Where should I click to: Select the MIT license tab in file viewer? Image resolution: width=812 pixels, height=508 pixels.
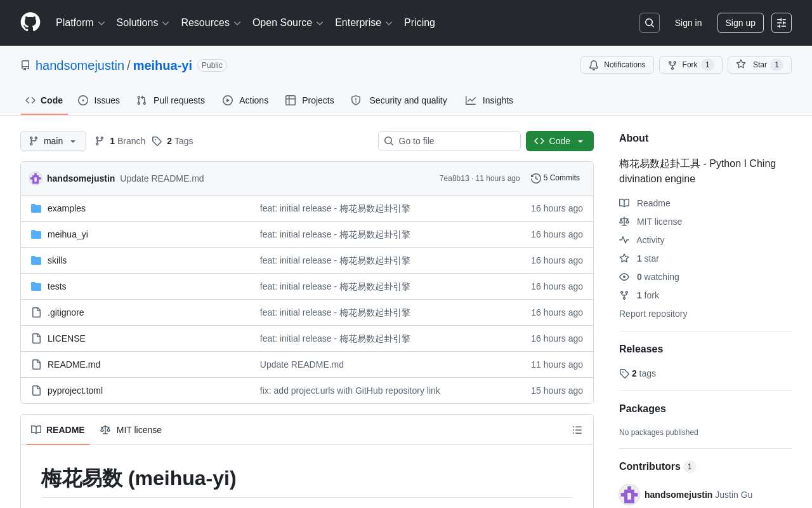point(131,430)
